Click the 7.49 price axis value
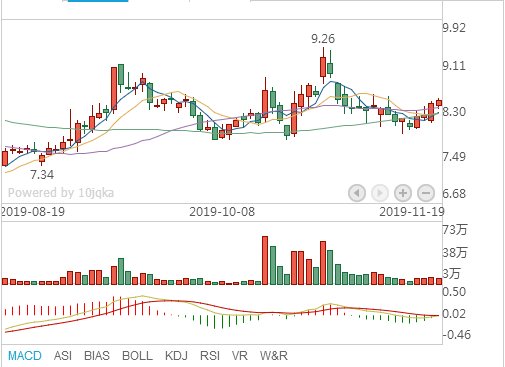505x367 pixels. tap(454, 156)
